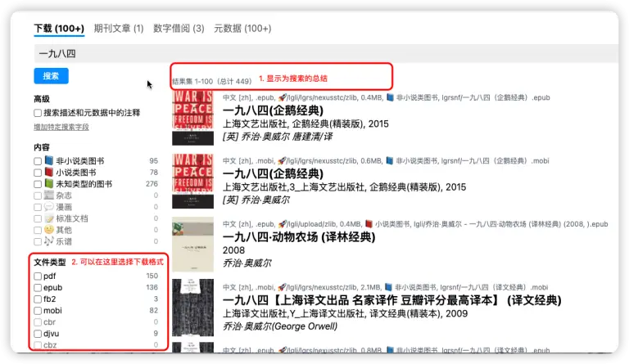Select the djvu file type checkbox
This screenshot has height=364, width=629.
pos(38,334)
